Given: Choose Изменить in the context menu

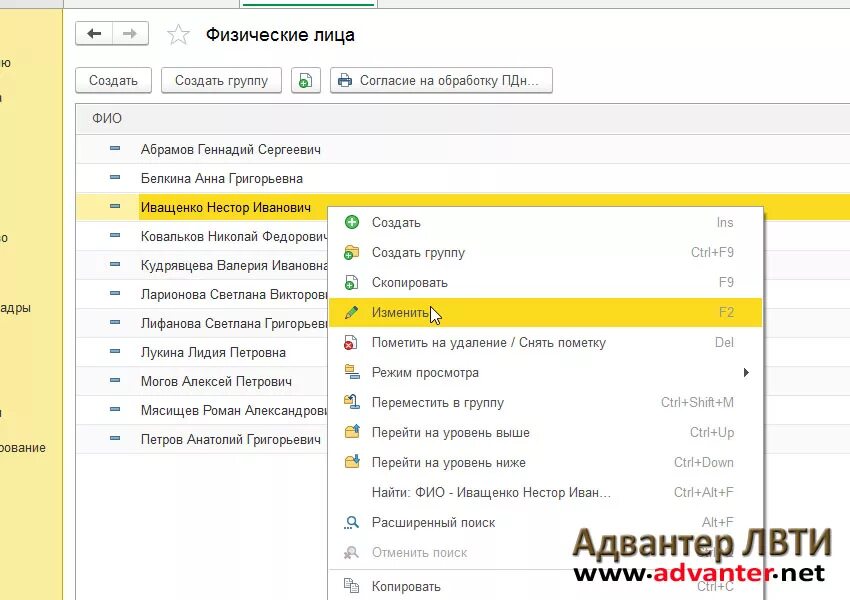Looking at the screenshot, I should tap(545, 312).
